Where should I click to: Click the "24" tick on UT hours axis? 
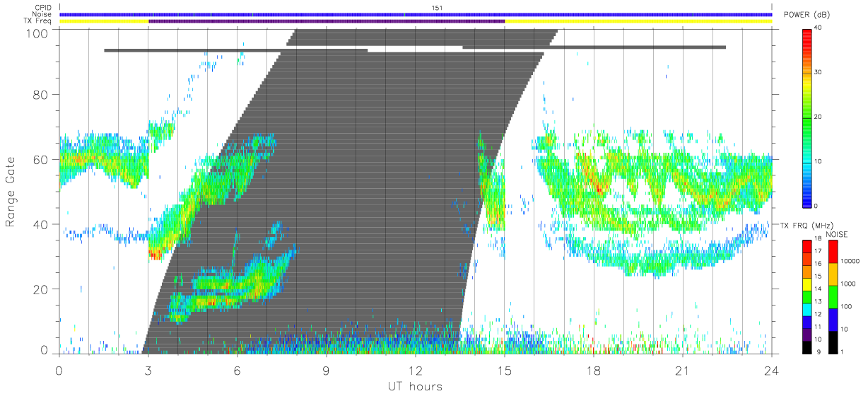point(771,371)
